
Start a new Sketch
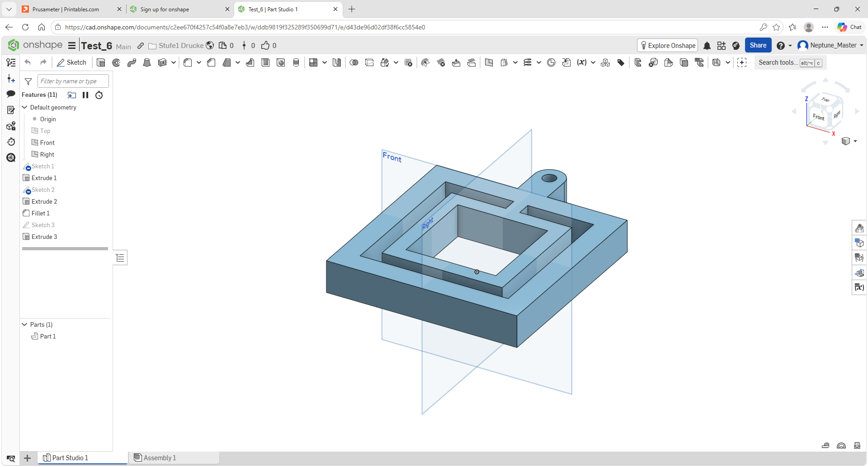(71, 62)
